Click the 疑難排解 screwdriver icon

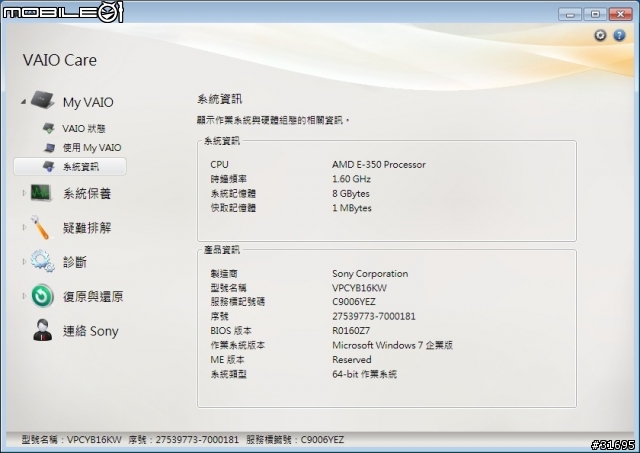41,227
